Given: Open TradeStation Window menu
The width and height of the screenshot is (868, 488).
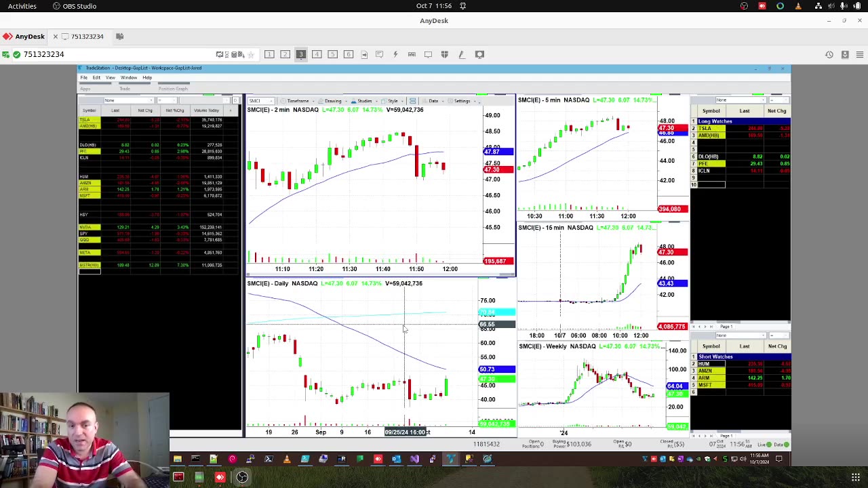Looking at the screenshot, I should [129, 77].
